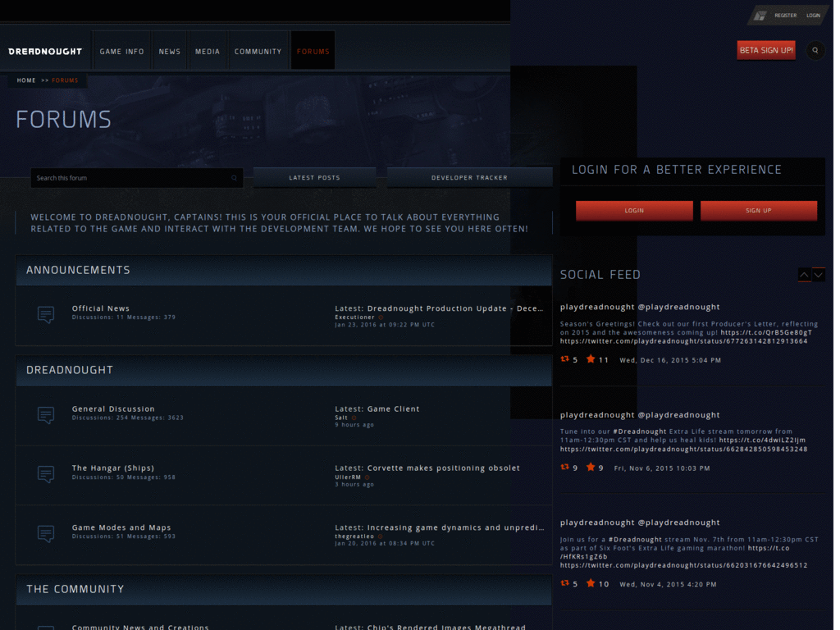The image size is (840, 630).
Task: Click the General Discussion forum icon
Action: [46, 414]
